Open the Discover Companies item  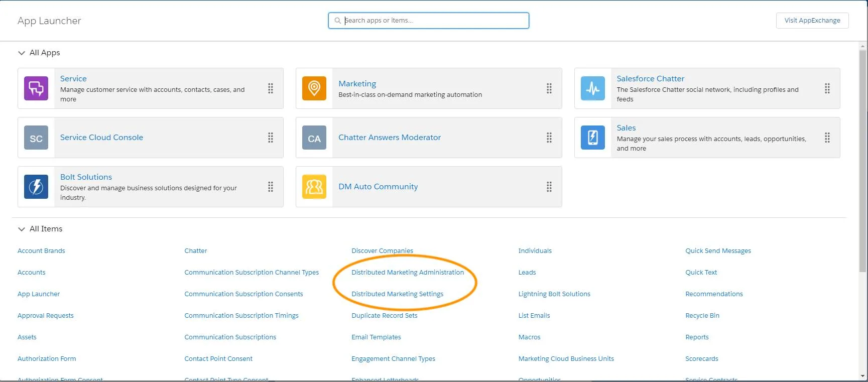[x=382, y=250]
